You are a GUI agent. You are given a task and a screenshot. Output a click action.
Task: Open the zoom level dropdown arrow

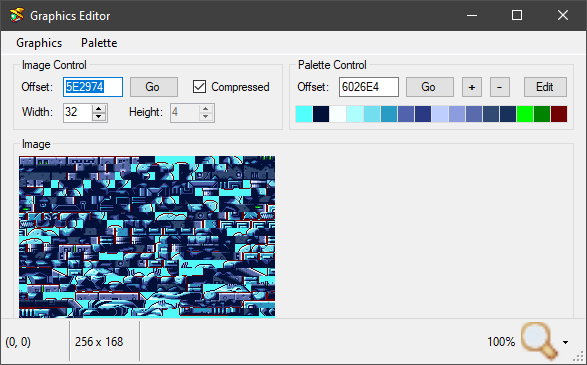[565, 342]
